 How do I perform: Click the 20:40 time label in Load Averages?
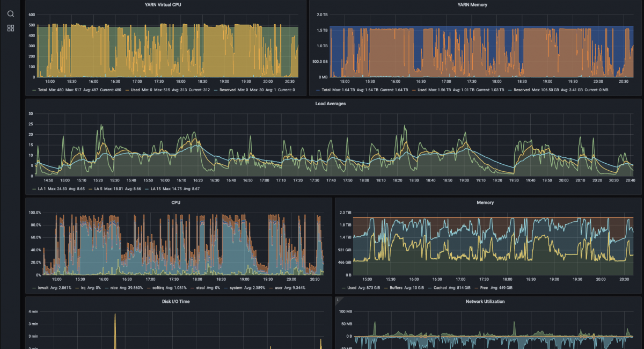631,180
